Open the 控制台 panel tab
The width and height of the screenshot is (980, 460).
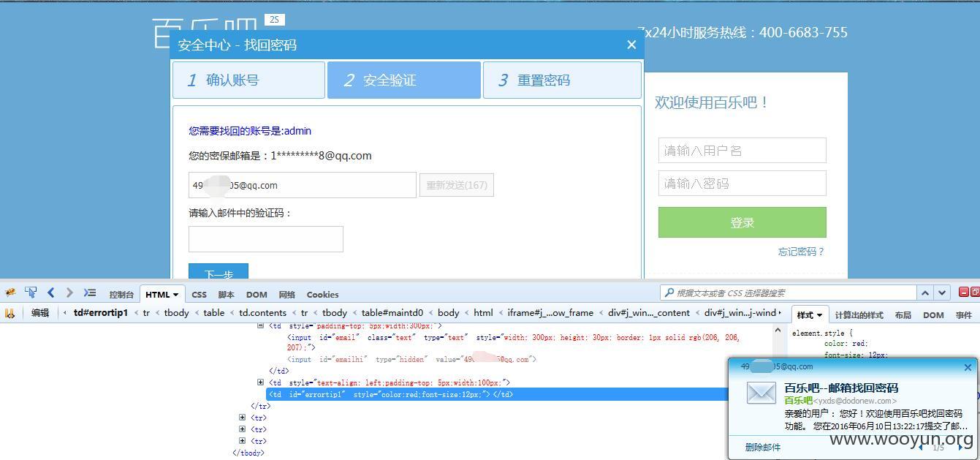(x=121, y=295)
